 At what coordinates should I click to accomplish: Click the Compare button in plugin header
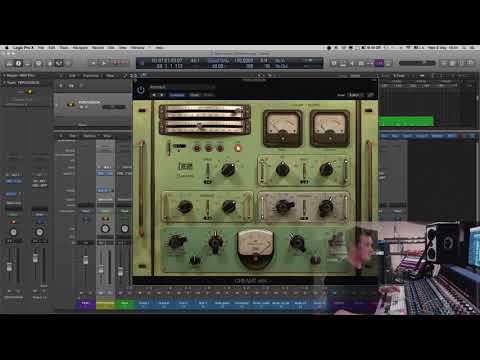click(177, 95)
